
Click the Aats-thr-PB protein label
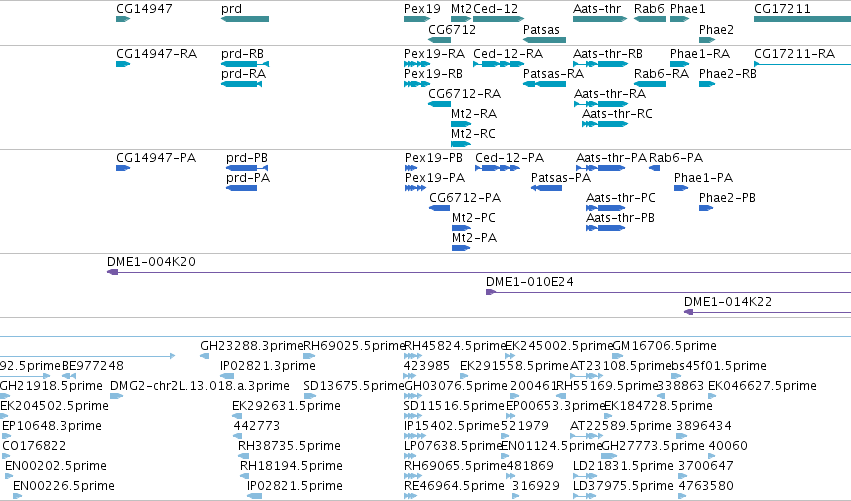(x=620, y=218)
